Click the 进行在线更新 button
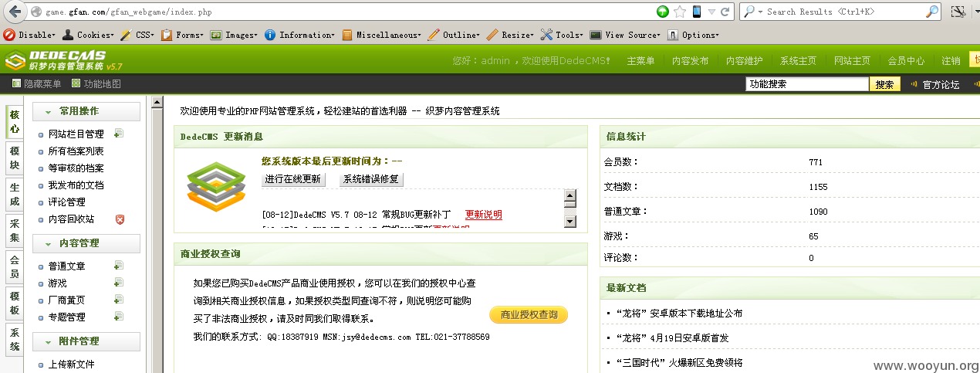This screenshot has width=980, height=373. pos(293,179)
